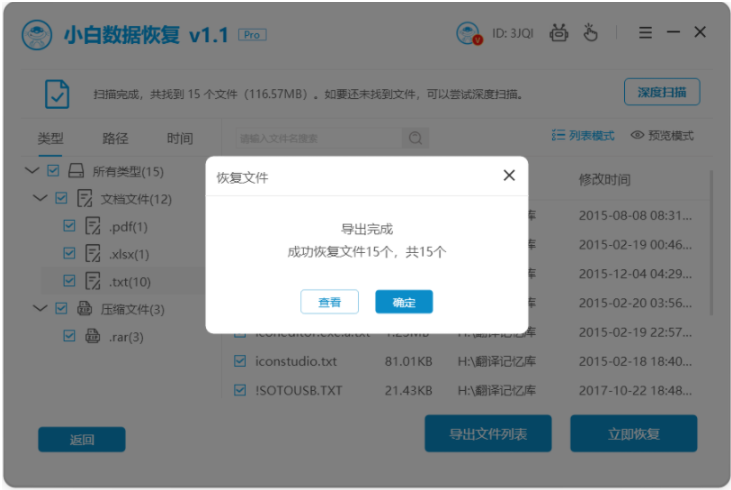Image resolution: width=731 pixels, height=490 pixels.
Task: Toggle the 压缩文件(3) checkbox
Action: 61,308
